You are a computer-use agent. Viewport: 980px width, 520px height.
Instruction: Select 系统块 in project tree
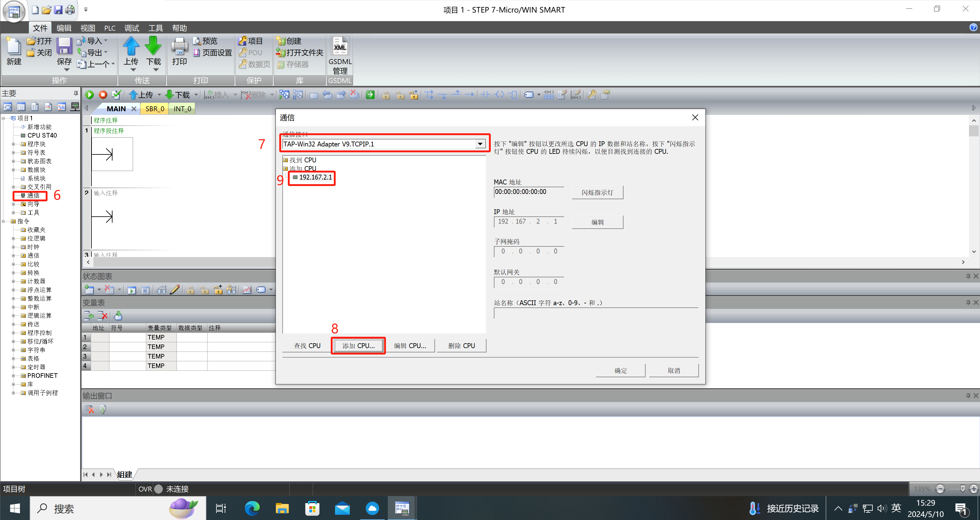(36, 178)
